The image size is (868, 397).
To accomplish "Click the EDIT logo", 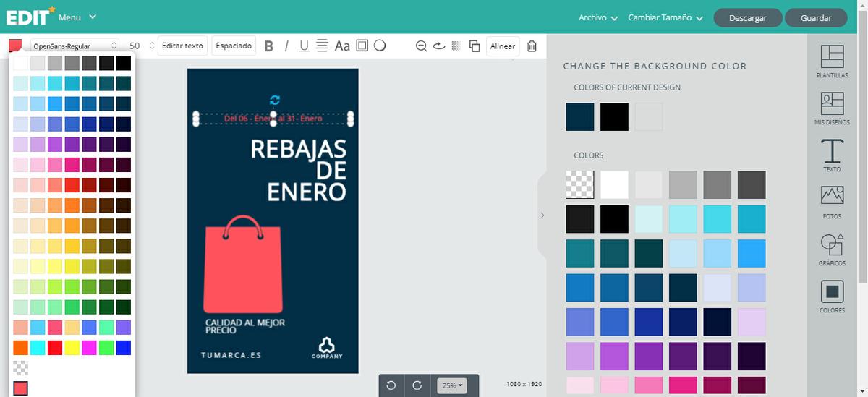I will (30, 17).
